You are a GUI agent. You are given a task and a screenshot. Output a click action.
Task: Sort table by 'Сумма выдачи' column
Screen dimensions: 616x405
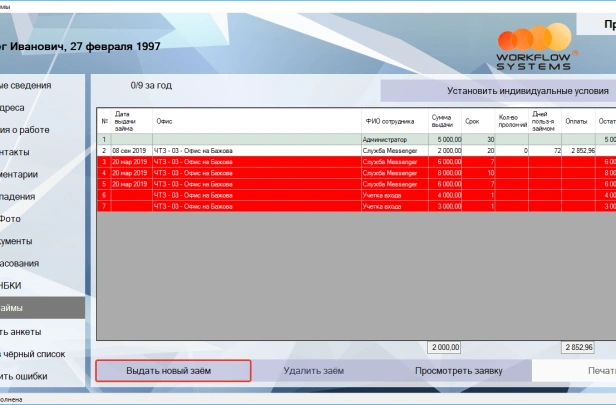pos(446,121)
